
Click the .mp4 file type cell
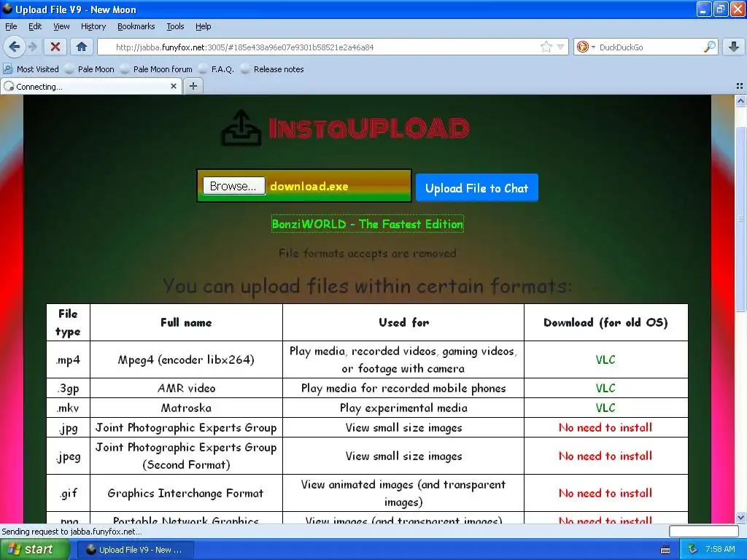[x=68, y=359]
